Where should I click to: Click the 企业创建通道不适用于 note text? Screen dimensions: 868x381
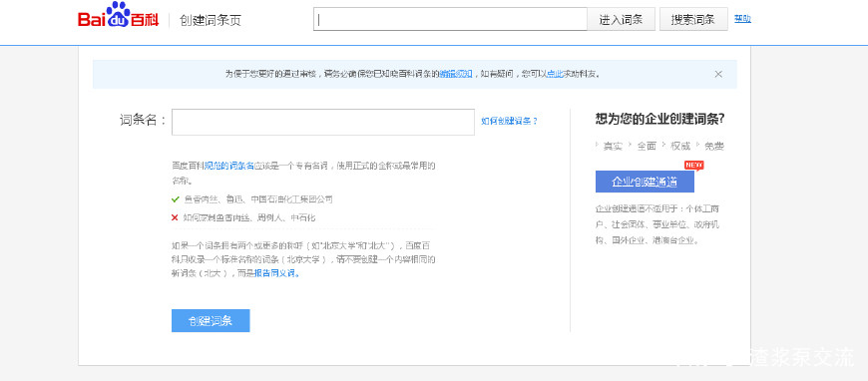(657, 224)
